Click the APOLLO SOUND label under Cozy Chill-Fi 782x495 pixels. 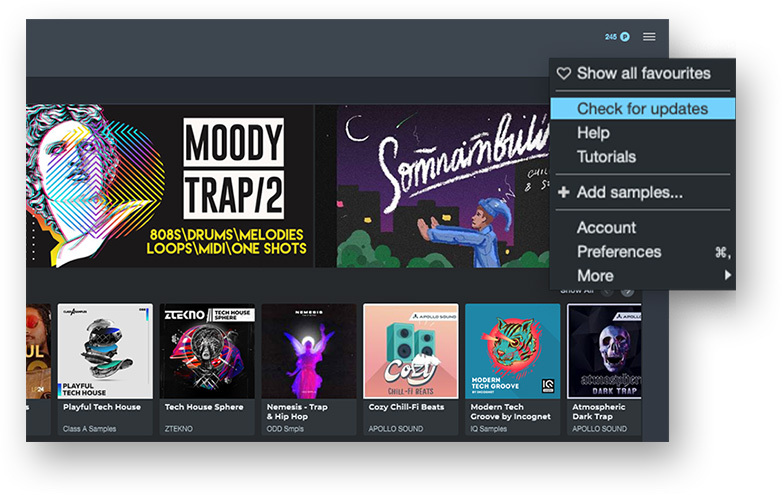(395, 429)
